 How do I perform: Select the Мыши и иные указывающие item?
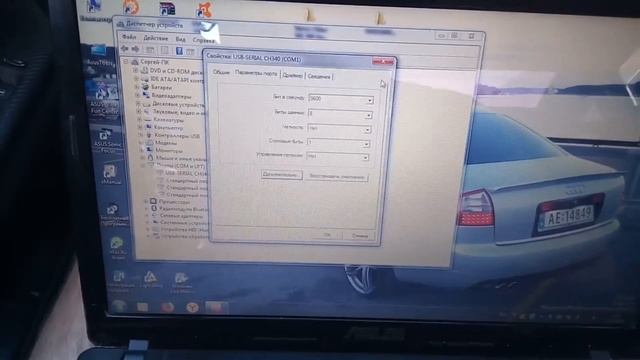coord(181,159)
